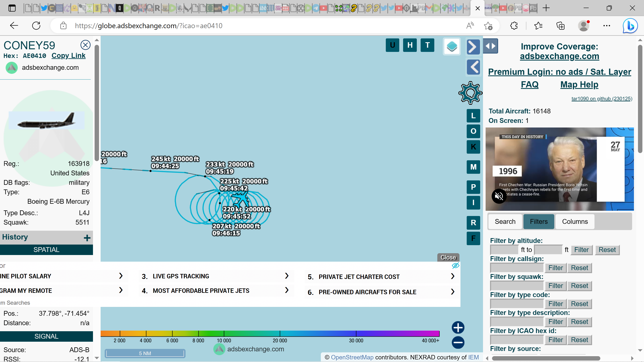Expand Private Jet Charter Cost arrow
The height and width of the screenshot is (362, 644).
coord(452,276)
